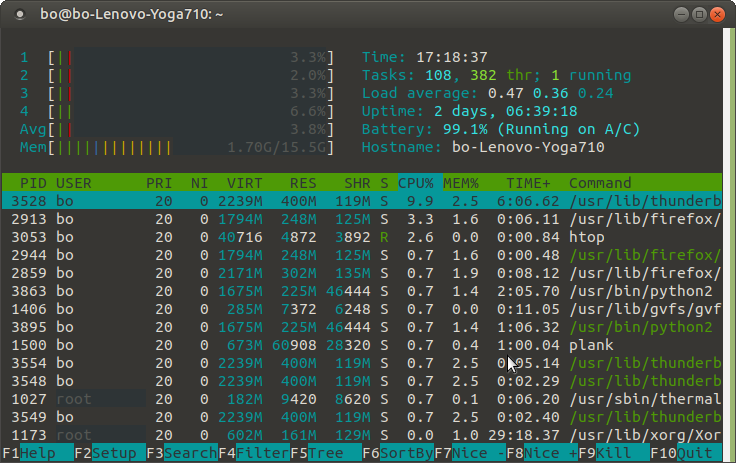
Task: Click the CPU 4 usage meter
Action: coord(176,111)
